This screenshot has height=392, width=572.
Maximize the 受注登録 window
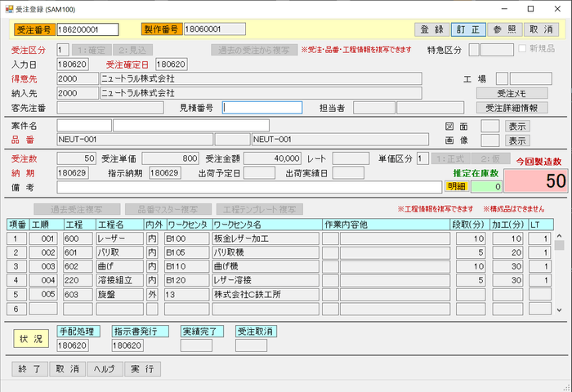coord(530,8)
